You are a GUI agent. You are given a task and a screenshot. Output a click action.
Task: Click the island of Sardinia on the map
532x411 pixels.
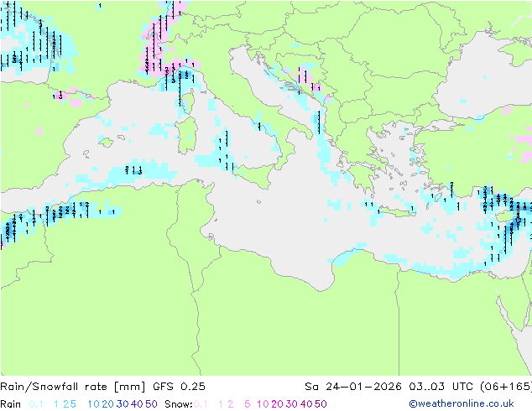(x=186, y=136)
